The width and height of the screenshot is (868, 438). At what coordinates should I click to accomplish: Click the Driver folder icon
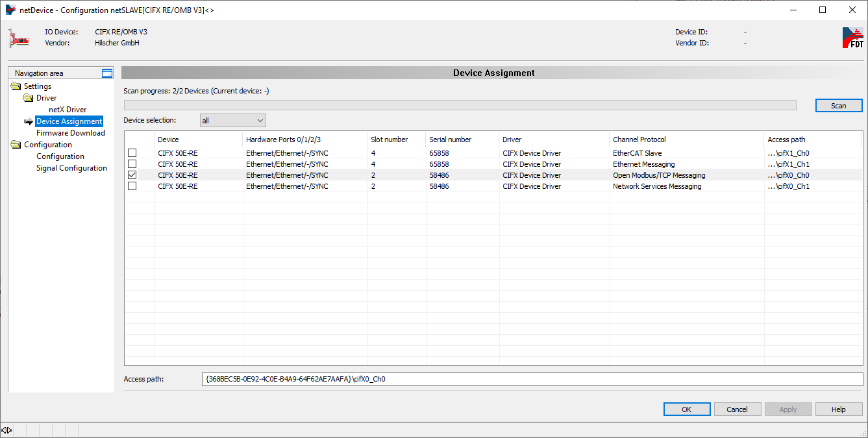point(28,98)
